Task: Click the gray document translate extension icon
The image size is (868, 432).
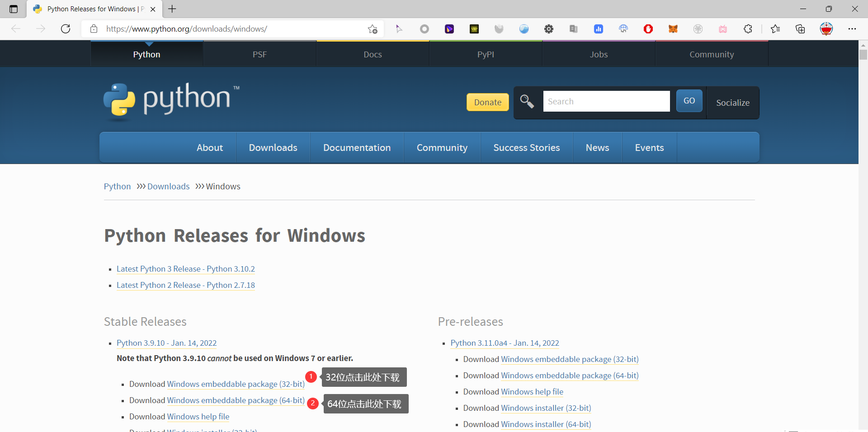Action: coord(574,29)
